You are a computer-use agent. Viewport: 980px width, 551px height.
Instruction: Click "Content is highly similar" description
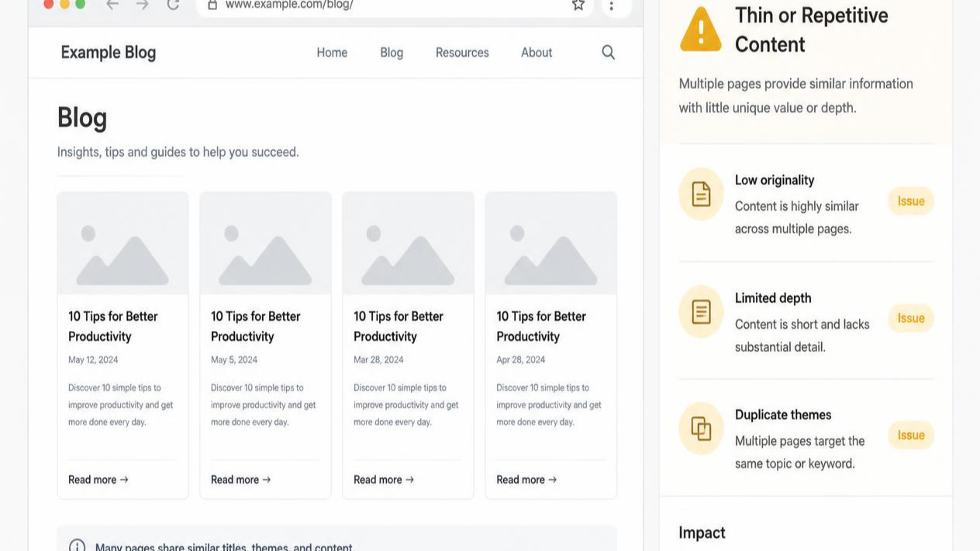coord(797,218)
